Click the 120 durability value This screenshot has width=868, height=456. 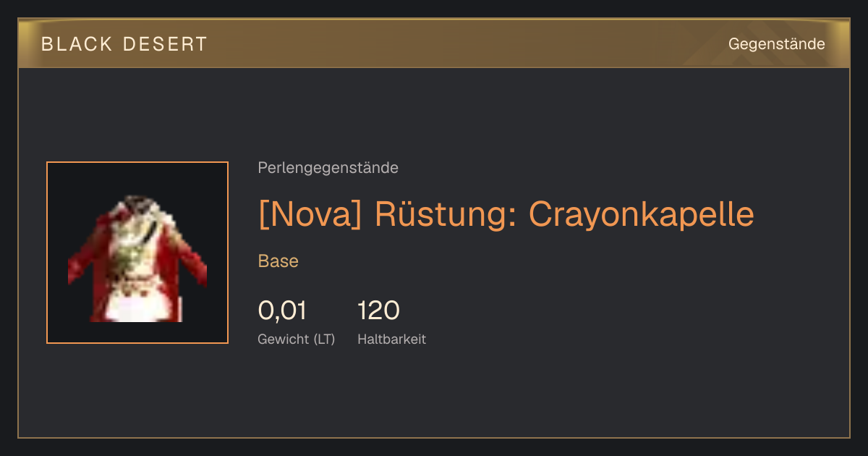click(x=378, y=311)
